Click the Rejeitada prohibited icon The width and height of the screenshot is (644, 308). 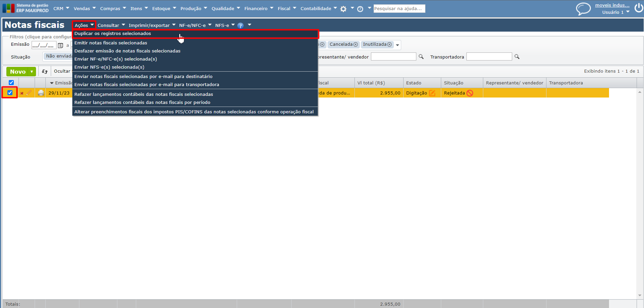click(470, 93)
